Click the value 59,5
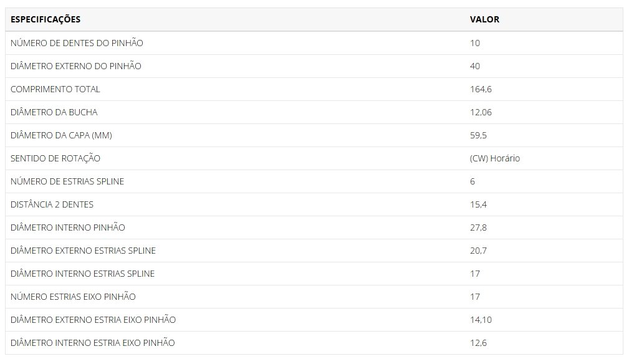The height and width of the screenshot is (364, 634). point(478,135)
